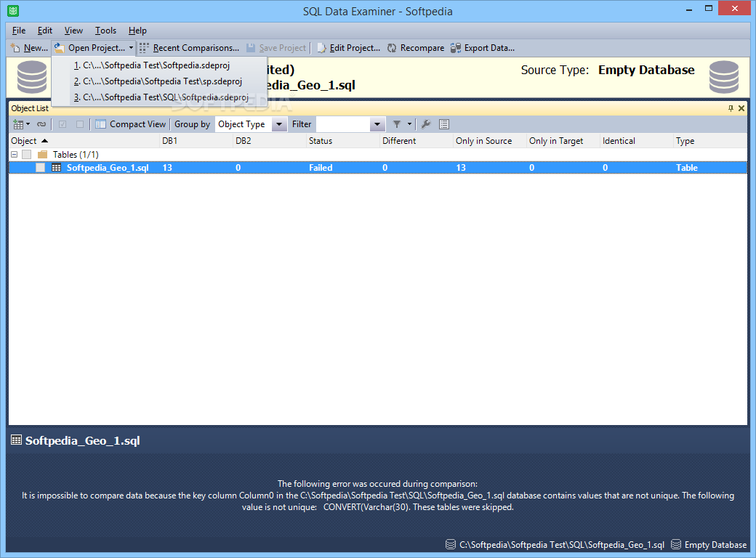Open the Open Project dropdown arrow

click(131, 48)
